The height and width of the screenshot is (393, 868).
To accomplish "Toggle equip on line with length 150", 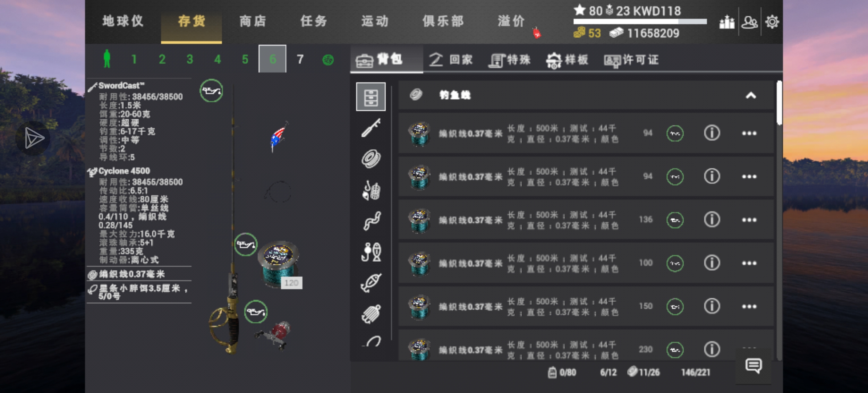I will click(x=675, y=306).
